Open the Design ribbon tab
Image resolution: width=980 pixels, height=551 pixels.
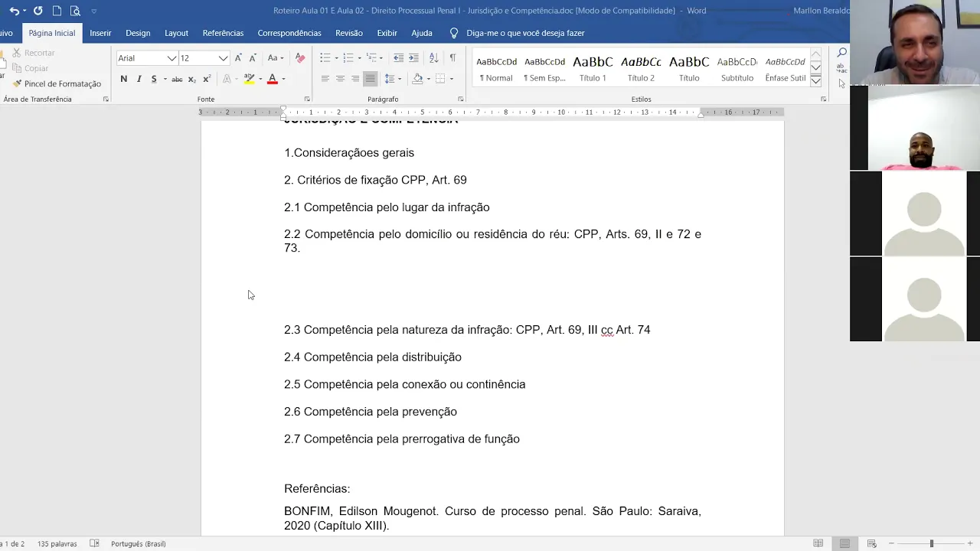point(138,33)
